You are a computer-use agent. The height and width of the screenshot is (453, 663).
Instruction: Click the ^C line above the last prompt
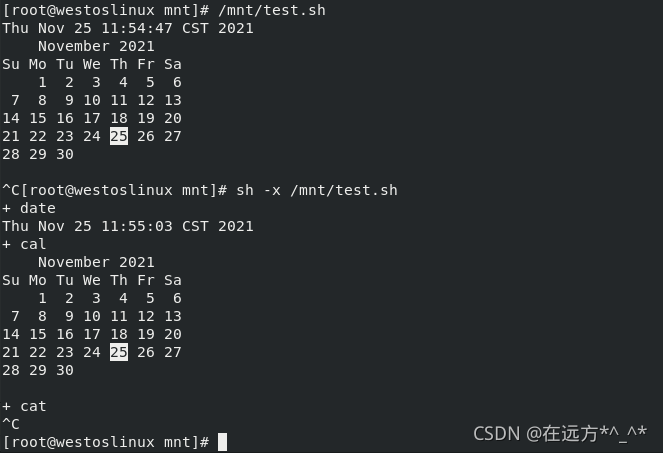coord(11,424)
